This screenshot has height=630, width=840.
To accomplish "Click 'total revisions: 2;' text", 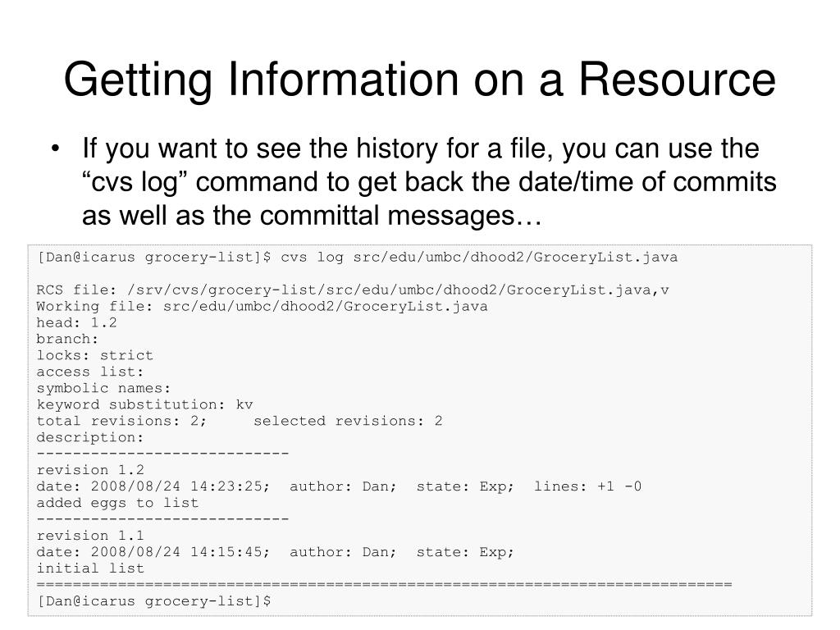I will [x=121, y=422].
